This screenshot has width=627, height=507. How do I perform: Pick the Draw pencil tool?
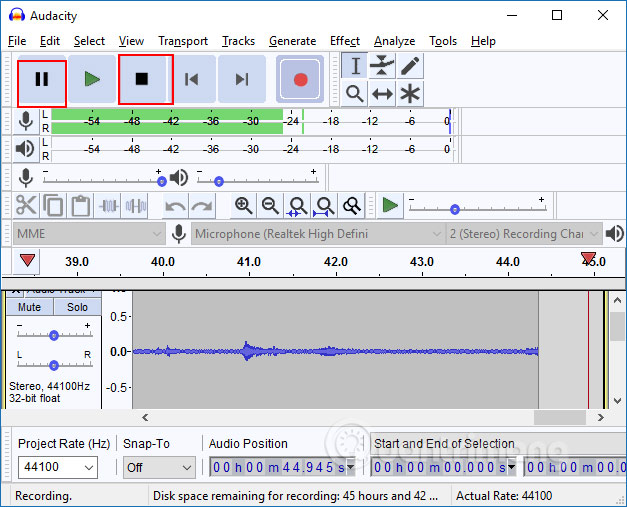[410, 66]
